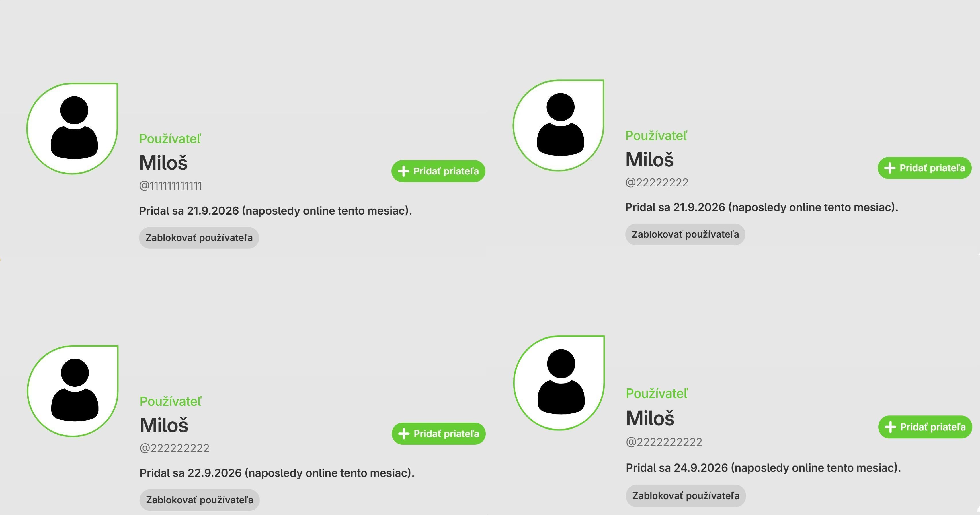Block the user who joined 24.9.2026
This screenshot has height=515, width=980.
[x=686, y=496]
